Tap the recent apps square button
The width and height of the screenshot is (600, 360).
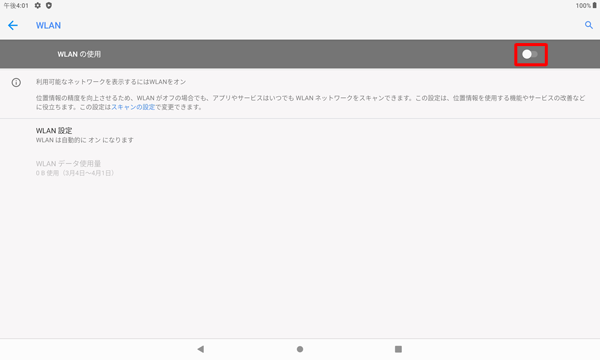click(398, 349)
